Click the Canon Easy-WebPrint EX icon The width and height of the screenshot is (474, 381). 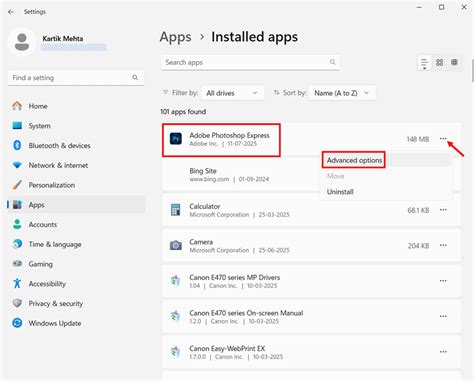176,352
